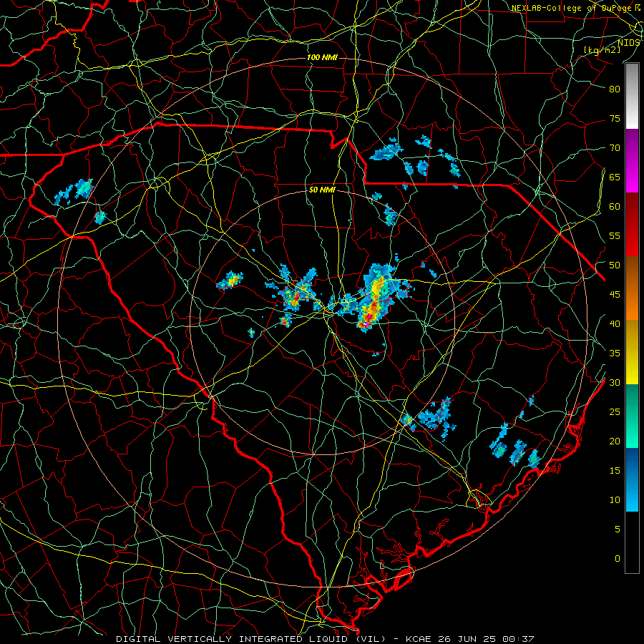Click the 100 NMI range ring label

322,57
